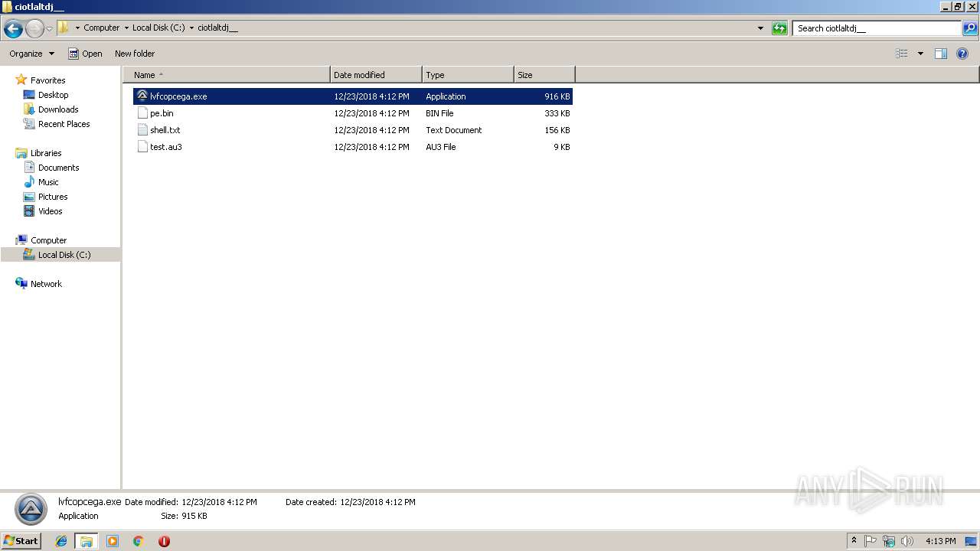Image resolution: width=980 pixels, height=551 pixels.
Task: Open Recent Places in Favorites
Action: pos(64,124)
